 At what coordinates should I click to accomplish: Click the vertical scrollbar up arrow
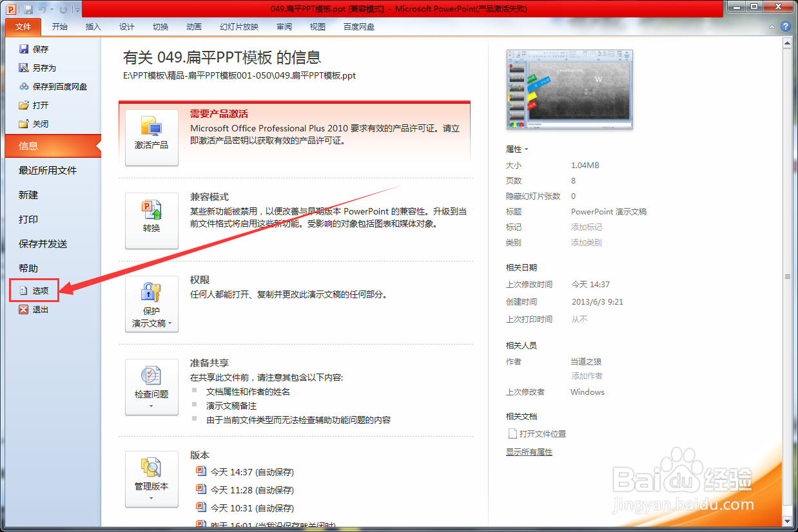pos(787,43)
